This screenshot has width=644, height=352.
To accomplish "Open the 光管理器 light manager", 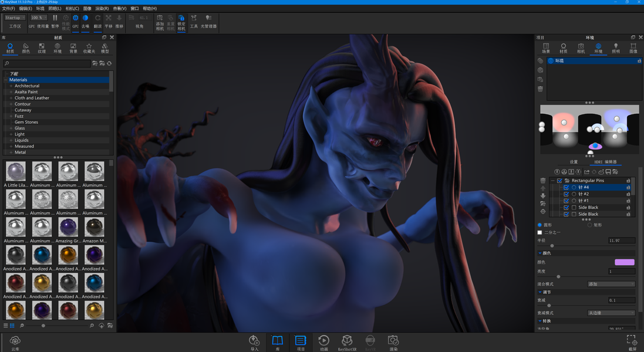I will coord(208,21).
